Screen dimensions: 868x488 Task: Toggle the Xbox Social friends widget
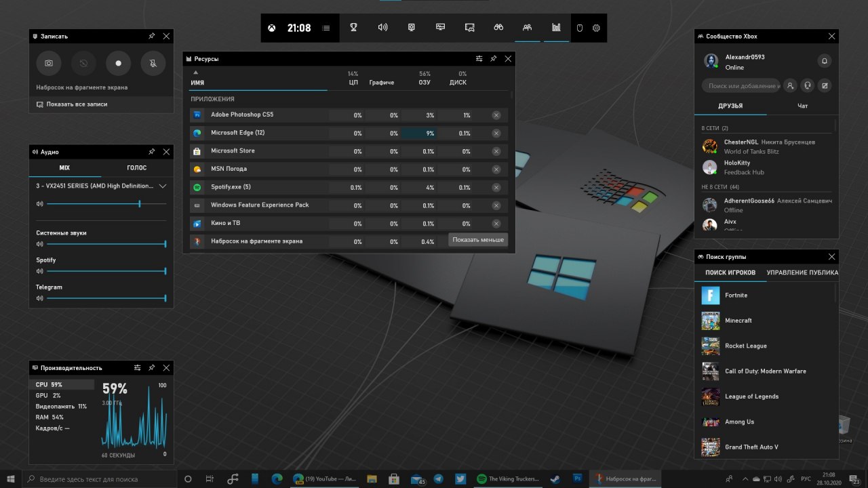[x=527, y=28]
